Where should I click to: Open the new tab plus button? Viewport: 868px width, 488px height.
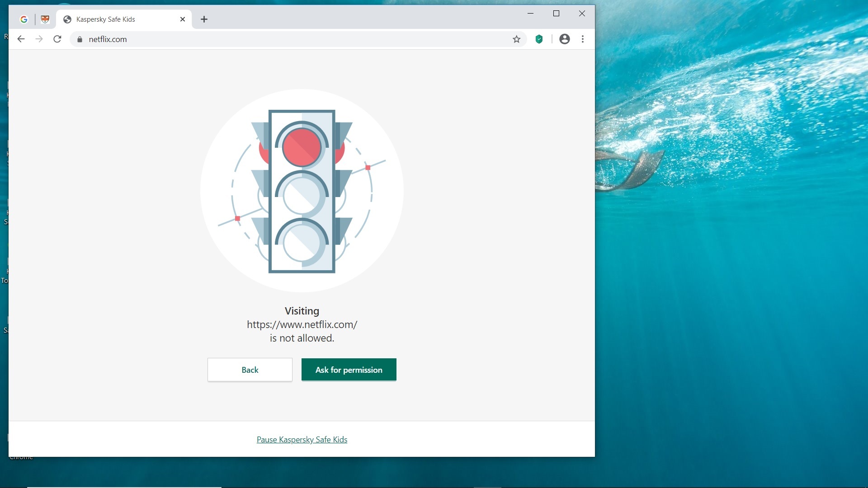point(204,19)
